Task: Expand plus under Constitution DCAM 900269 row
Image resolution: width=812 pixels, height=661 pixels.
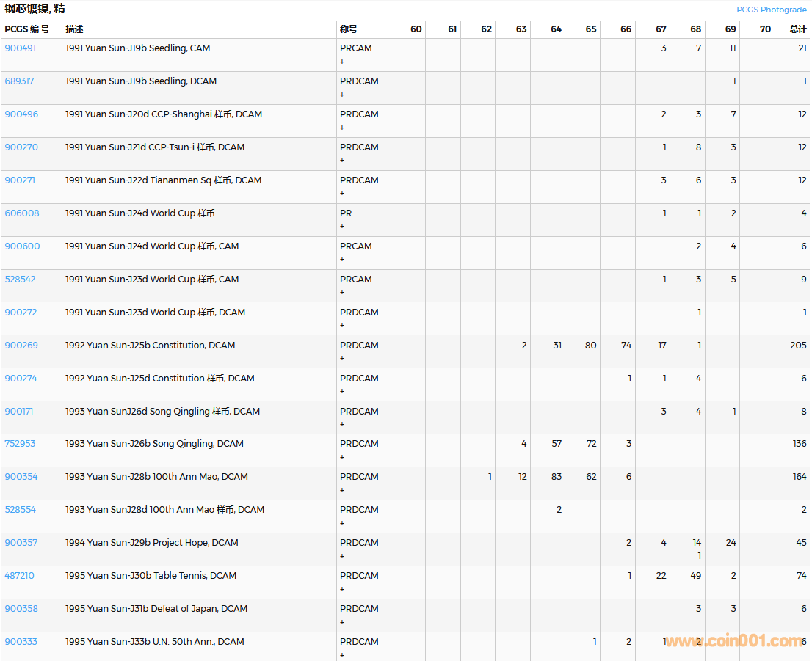Action: (x=342, y=359)
